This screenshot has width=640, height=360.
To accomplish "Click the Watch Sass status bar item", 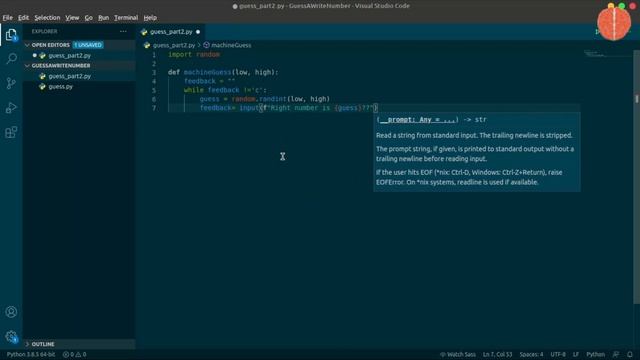I will coord(458,354).
